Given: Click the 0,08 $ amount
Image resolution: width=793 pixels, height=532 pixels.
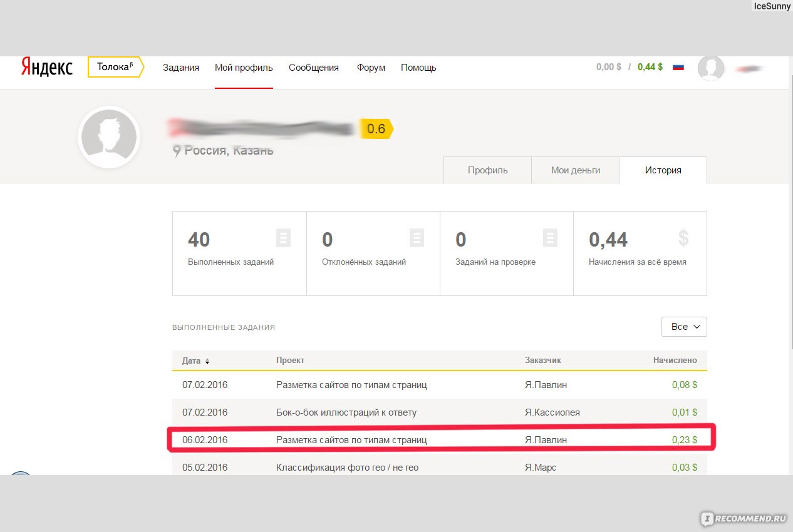Looking at the screenshot, I should (685, 385).
